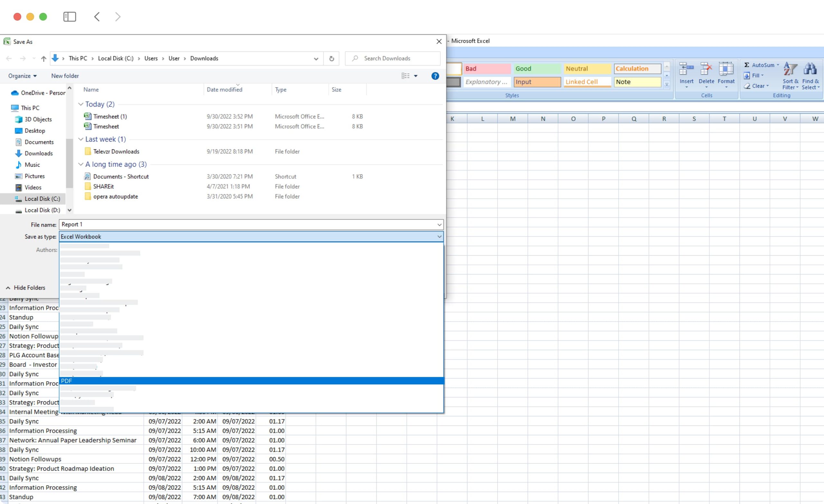
Task: Click the File name field containing Report 1
Action: coord(248,224)
